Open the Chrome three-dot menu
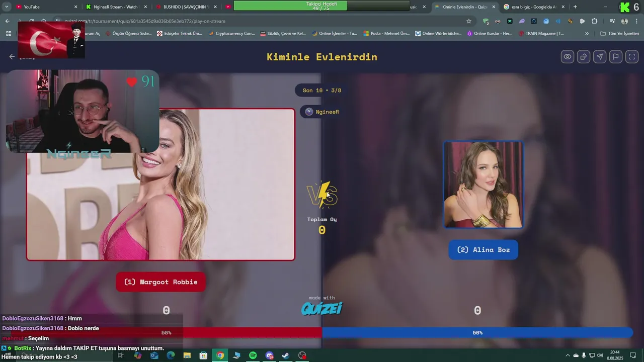644x362 pixels. pos(636,21)
